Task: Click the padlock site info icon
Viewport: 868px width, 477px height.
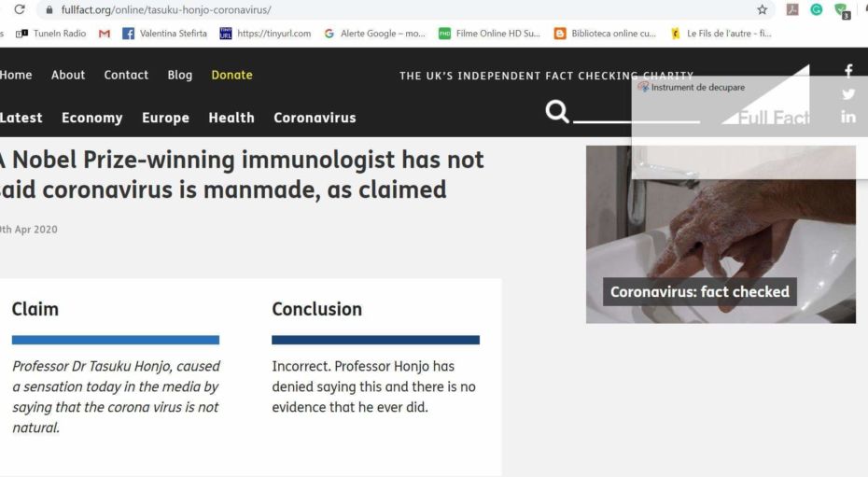Action: point(49,10)
